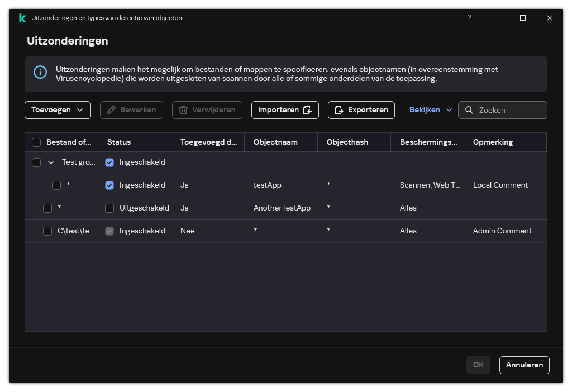Click the Importeren button
Viewport: 572px width, 392px height.
(x=285, y=110)
